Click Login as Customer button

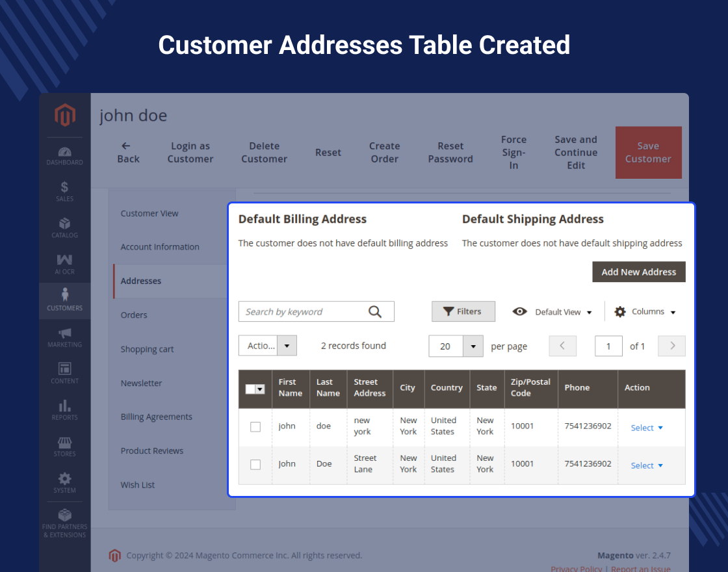pos(190,152)
